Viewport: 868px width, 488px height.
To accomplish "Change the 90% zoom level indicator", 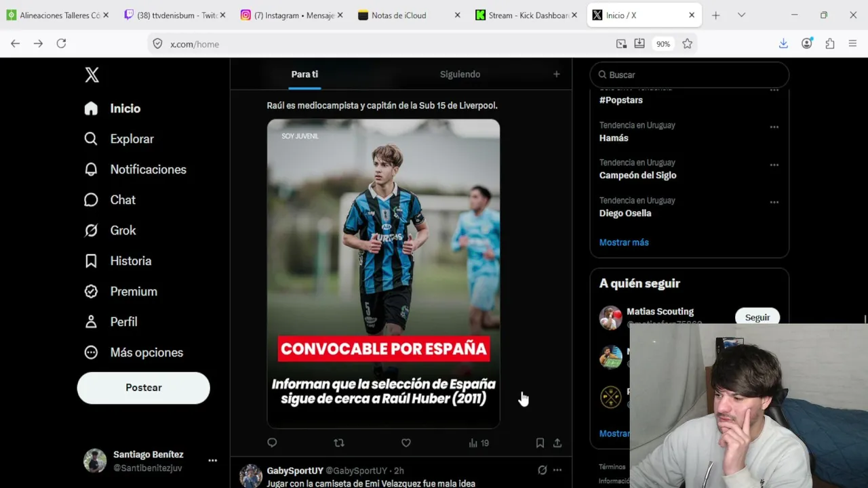I will point(663,44).
